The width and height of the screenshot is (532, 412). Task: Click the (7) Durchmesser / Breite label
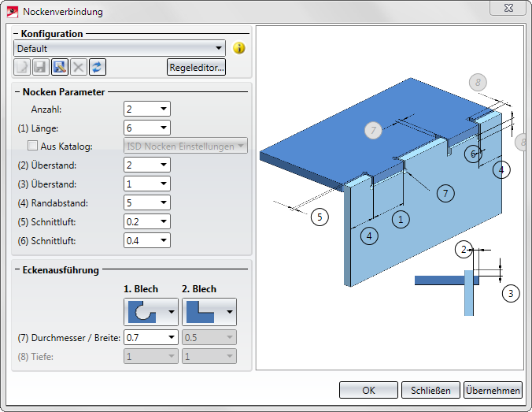[x=69, y=338]
